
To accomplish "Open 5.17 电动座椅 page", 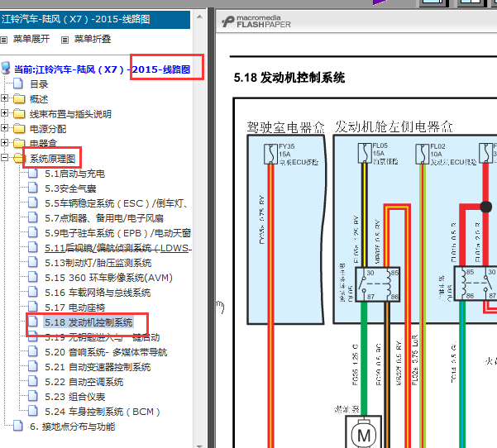I will 74,307.
